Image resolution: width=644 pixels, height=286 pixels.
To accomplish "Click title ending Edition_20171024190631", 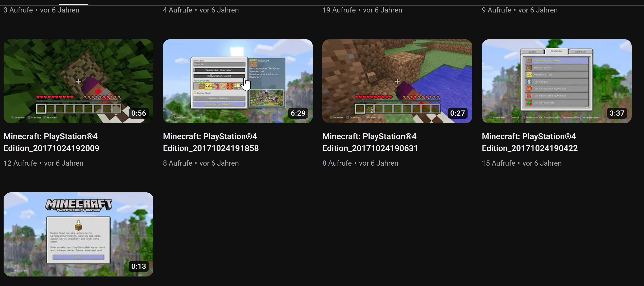I will (x=370, y=142).
